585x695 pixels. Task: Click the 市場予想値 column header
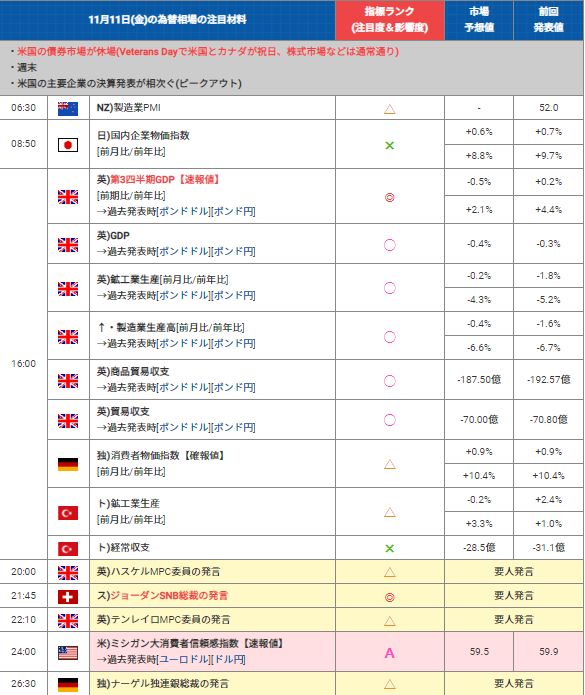479,20
